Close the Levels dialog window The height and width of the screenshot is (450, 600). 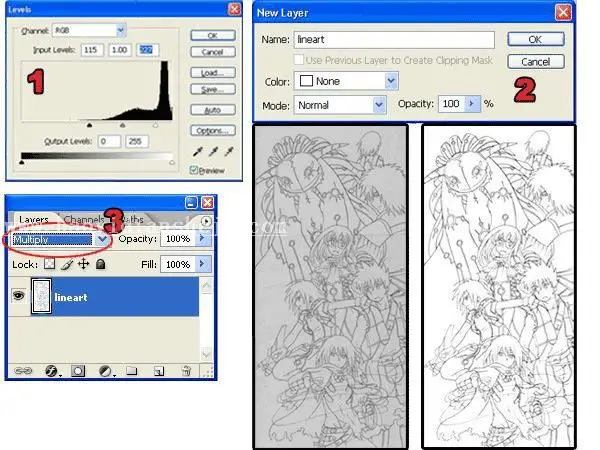pos(234,9)
